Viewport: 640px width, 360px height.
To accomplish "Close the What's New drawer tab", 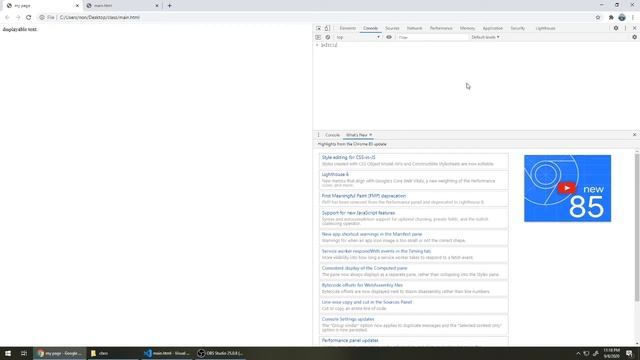I will tap(371, 135).
